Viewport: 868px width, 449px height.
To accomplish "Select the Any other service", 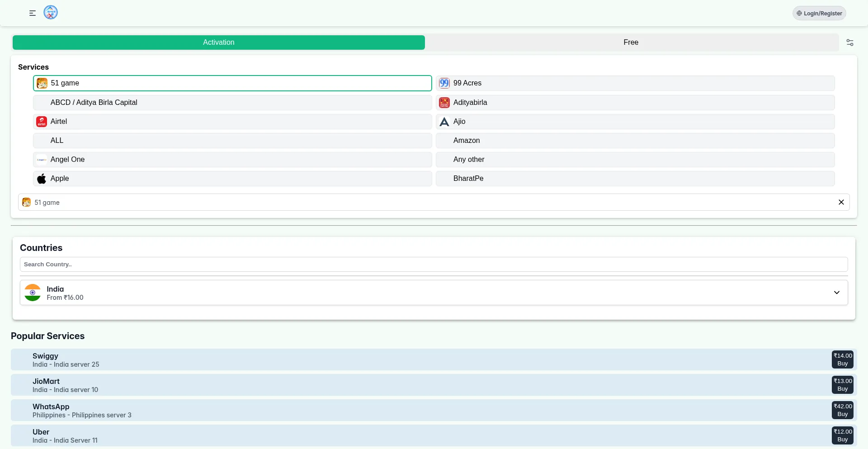I will [x=635, y=160].
